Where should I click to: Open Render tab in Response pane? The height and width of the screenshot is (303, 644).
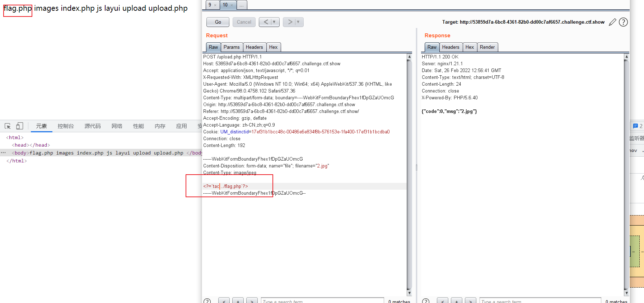(487, 47)
